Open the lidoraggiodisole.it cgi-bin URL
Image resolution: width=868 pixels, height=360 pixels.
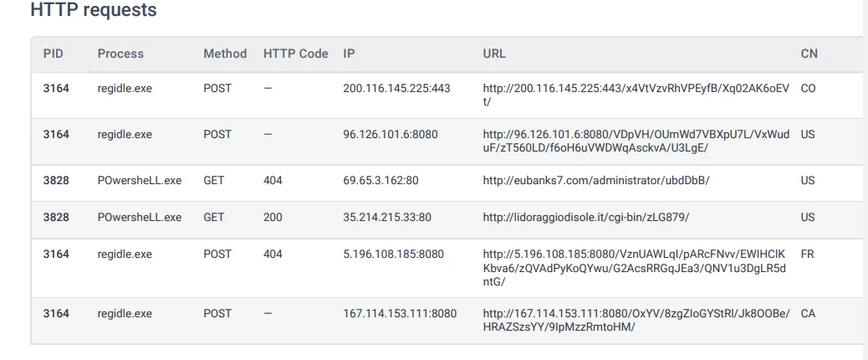[585, 217]
